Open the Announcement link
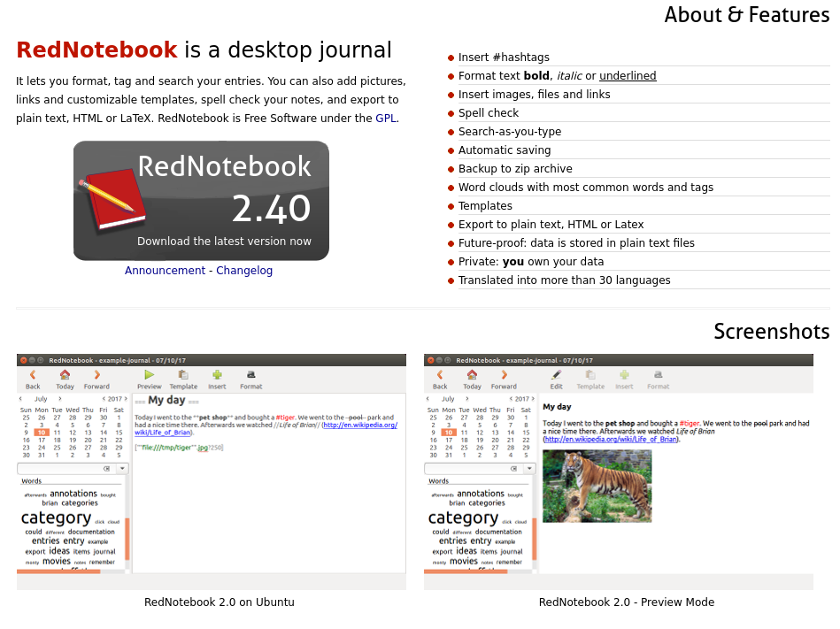Screen dimensions: 840x629 [x=165, y=271]
